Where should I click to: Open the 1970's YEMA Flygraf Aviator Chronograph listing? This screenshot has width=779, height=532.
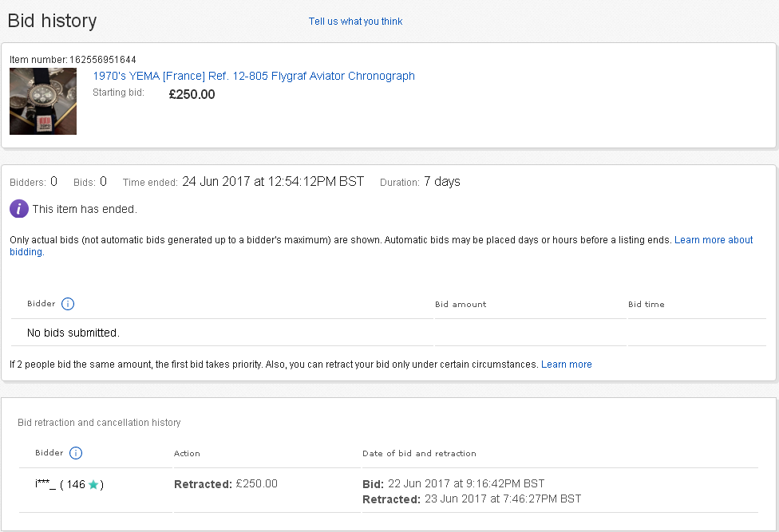click(x=254, y=77)
